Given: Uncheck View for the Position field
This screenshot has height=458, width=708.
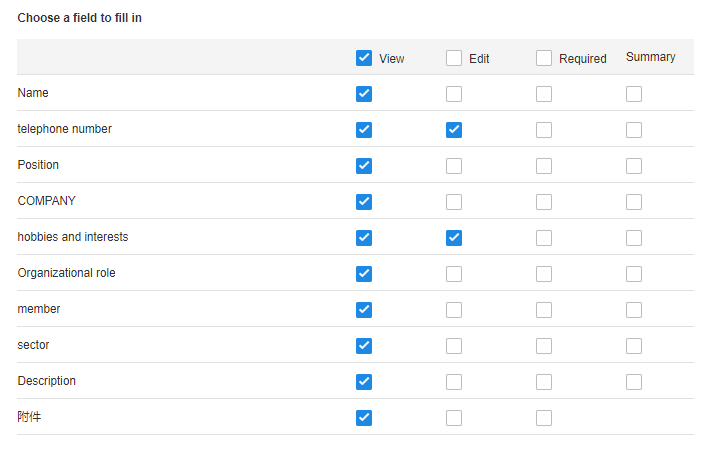Looking at the screenshot, I should pos(363,166).
